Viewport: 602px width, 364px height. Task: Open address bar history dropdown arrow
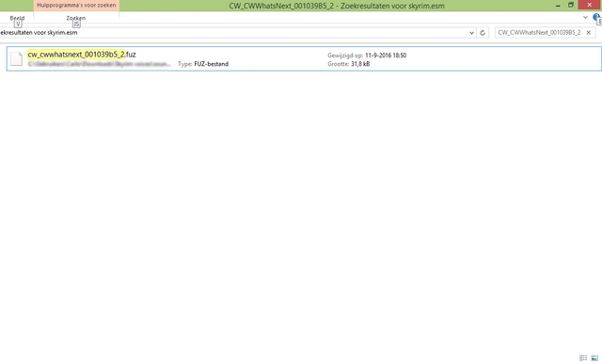472,33
